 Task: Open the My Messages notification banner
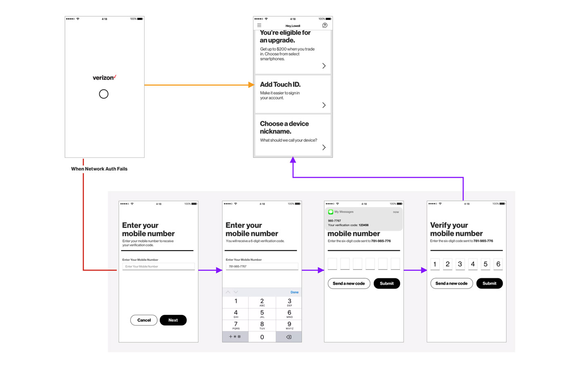[x=364, y=219]
